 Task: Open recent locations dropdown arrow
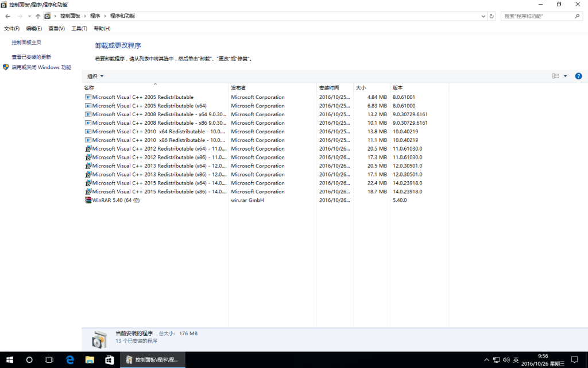(x=29, y=16)
